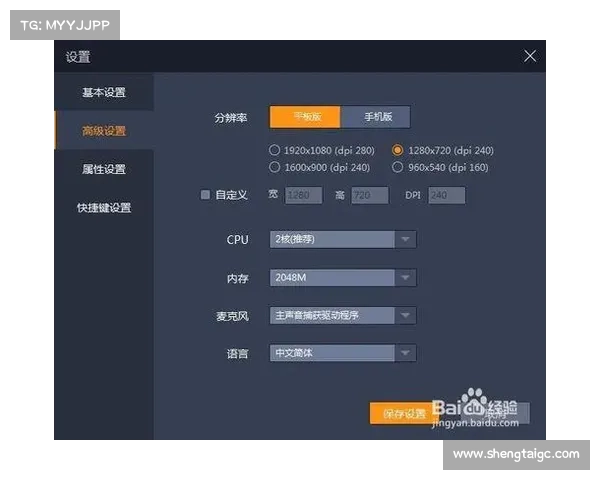Viewport: 600px width, 480px height.
Task: Click the CPU dropdown arrow
Action: [405, 239]
